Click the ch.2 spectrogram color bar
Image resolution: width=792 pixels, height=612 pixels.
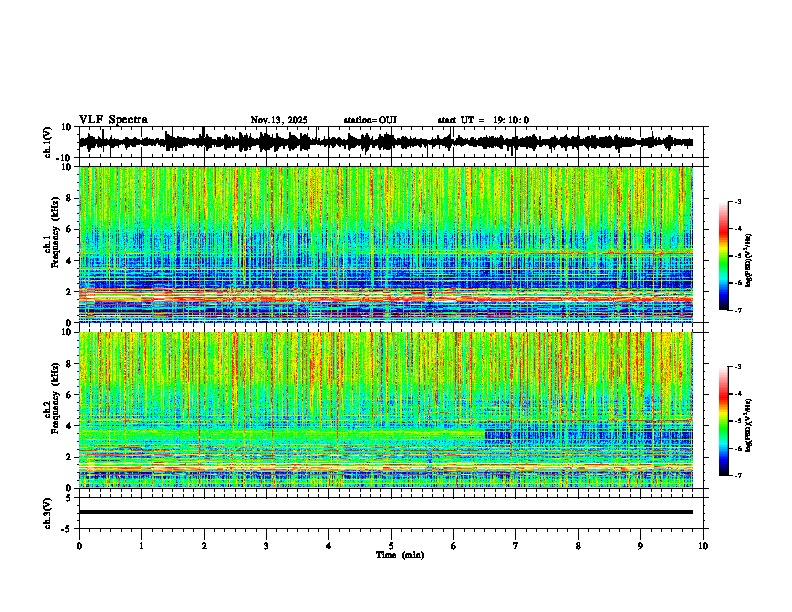click(724, 421)
